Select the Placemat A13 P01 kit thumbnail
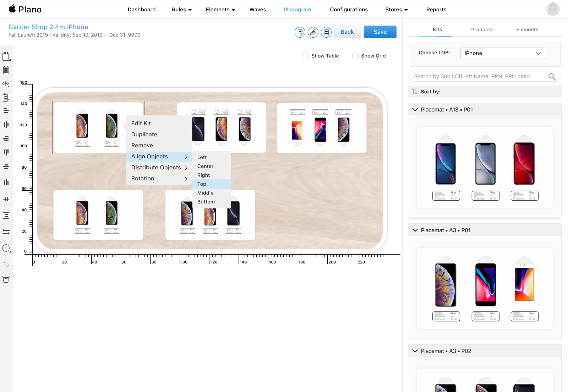The image size is (568, 392). (485, 168)
